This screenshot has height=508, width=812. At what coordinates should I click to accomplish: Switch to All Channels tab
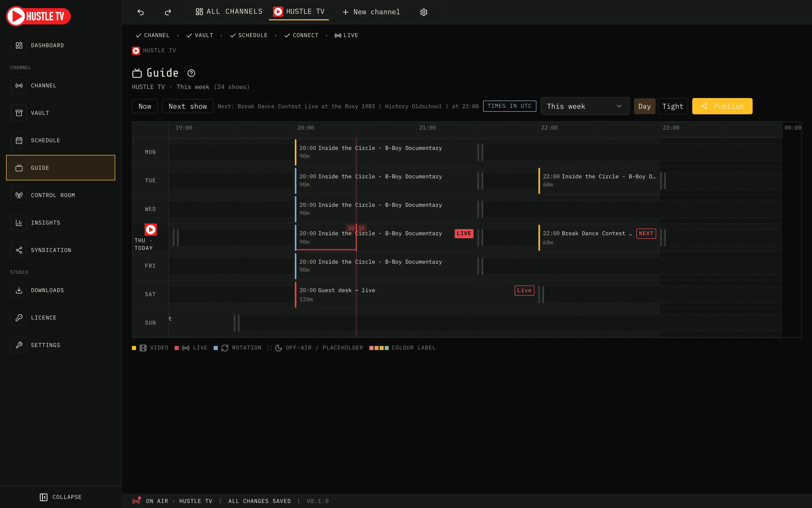pos(229,12)
